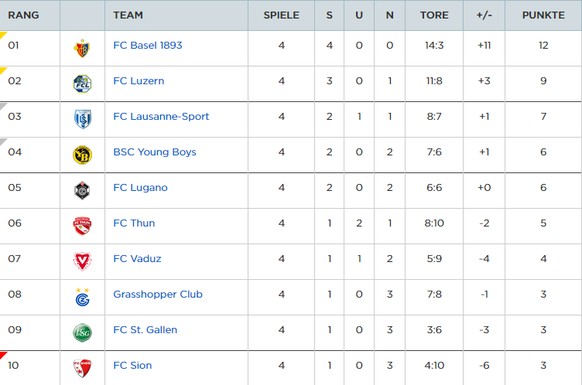Click the TORE column header
The width and height of the screenshot is (582, 385).
(x=434, y=15)
